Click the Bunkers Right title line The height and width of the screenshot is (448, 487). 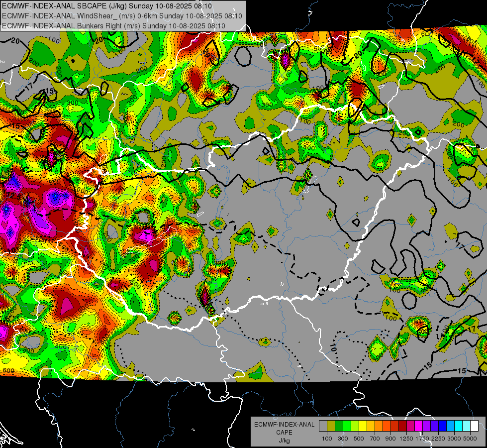click(113, 26)
